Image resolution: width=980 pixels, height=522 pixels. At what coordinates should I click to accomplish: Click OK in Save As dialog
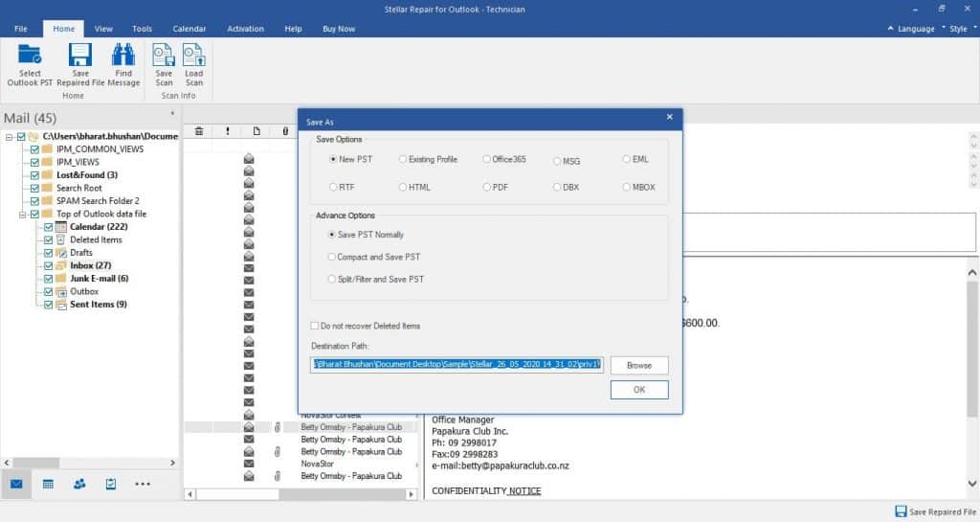click(x=638, y=390)
